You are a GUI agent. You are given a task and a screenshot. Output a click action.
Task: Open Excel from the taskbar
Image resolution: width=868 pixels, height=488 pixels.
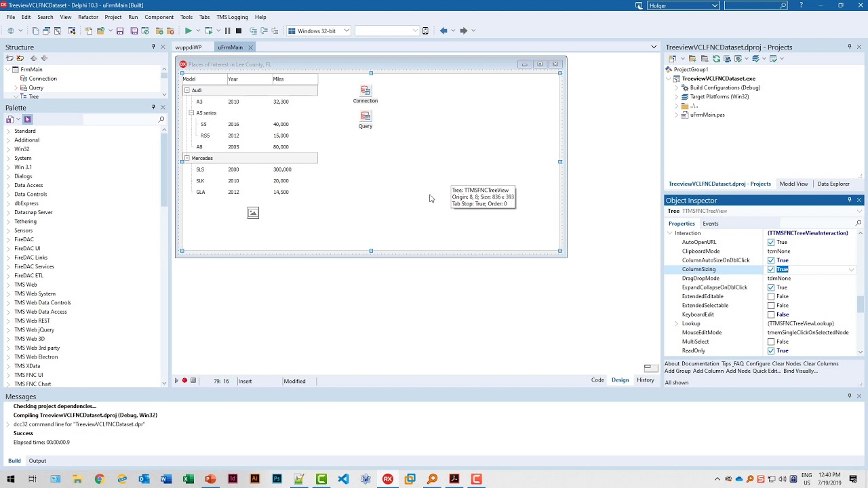(x=189, y=479)
